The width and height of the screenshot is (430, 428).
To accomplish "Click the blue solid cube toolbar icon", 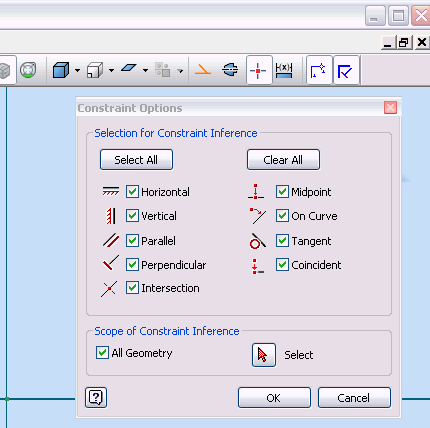I will click(61, 70).
